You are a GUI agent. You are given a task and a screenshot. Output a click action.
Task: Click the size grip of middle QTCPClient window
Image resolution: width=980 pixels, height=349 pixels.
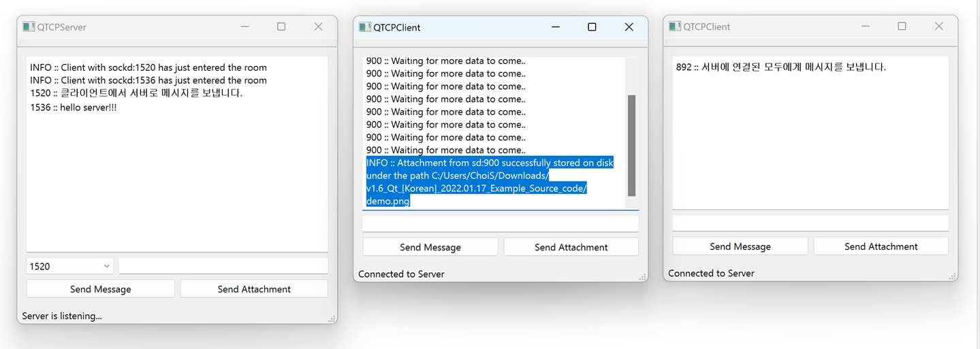[x=642, y=277]
